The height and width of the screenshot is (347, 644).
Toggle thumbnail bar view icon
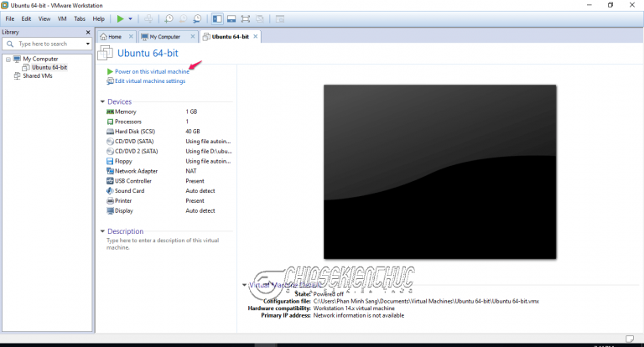point(231,19)
